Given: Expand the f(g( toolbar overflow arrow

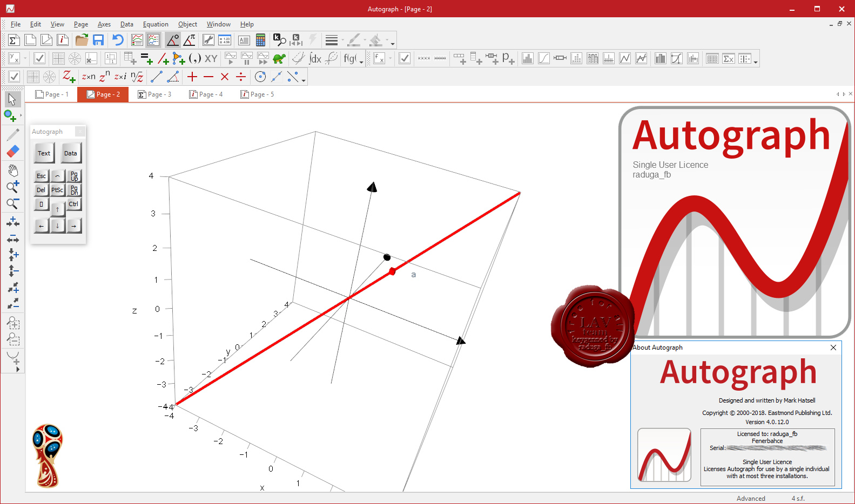Looking at the screenshot, I should (x=361, y=61).
